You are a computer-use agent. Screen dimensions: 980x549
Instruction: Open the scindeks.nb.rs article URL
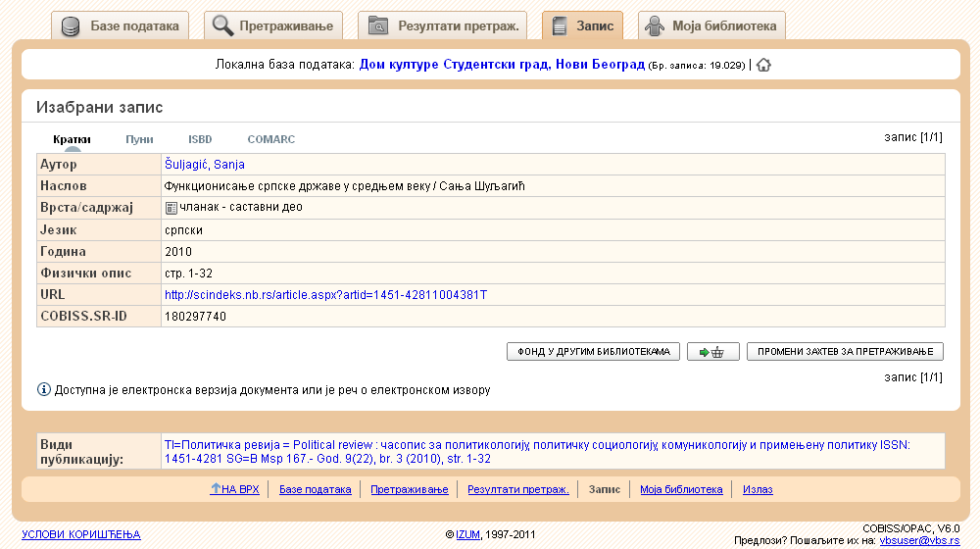pos(325,294)
